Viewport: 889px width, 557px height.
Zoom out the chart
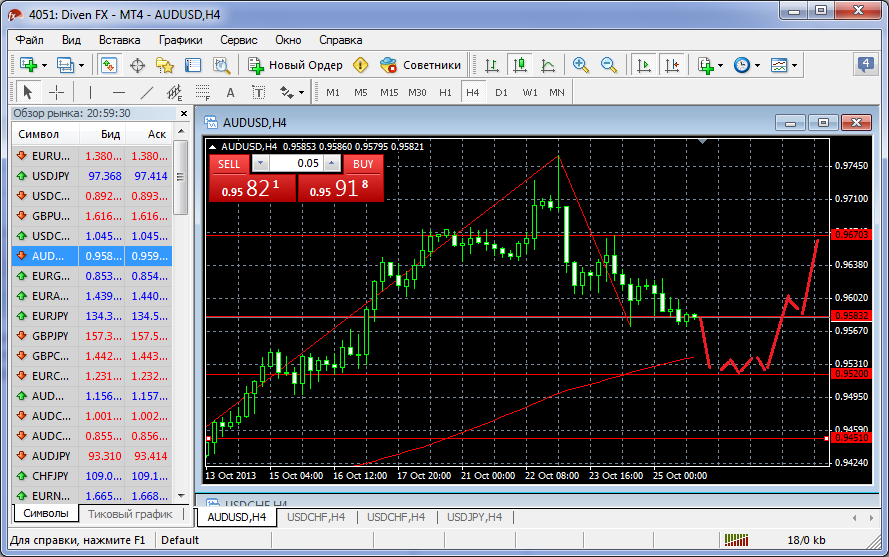click(x=609, y=65)
